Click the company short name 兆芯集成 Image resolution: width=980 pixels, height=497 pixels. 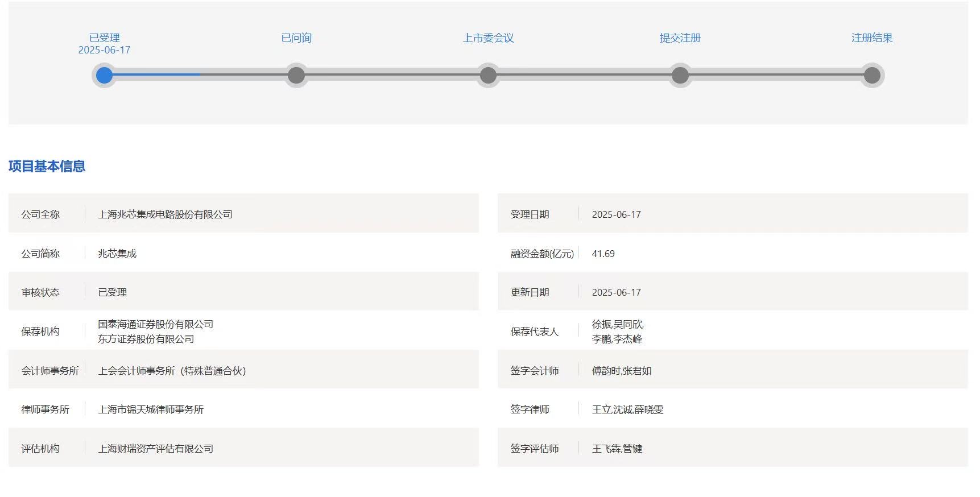[x=117, y=254]
